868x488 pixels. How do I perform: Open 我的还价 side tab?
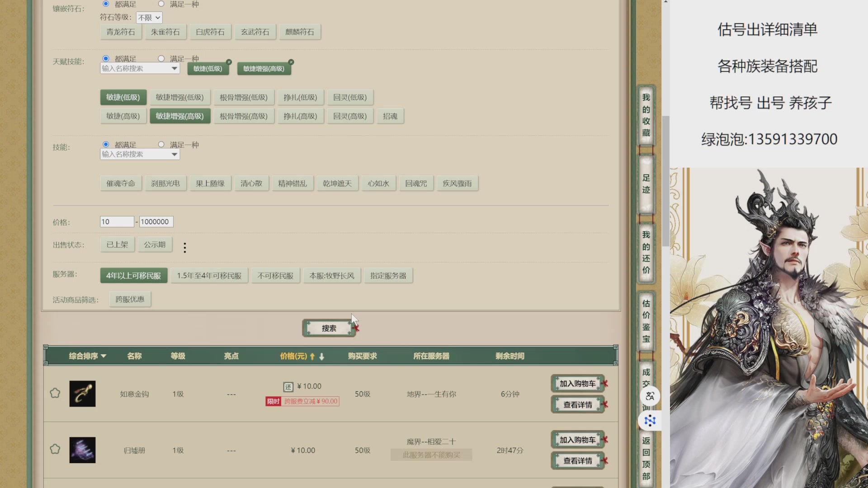[646, 253]
